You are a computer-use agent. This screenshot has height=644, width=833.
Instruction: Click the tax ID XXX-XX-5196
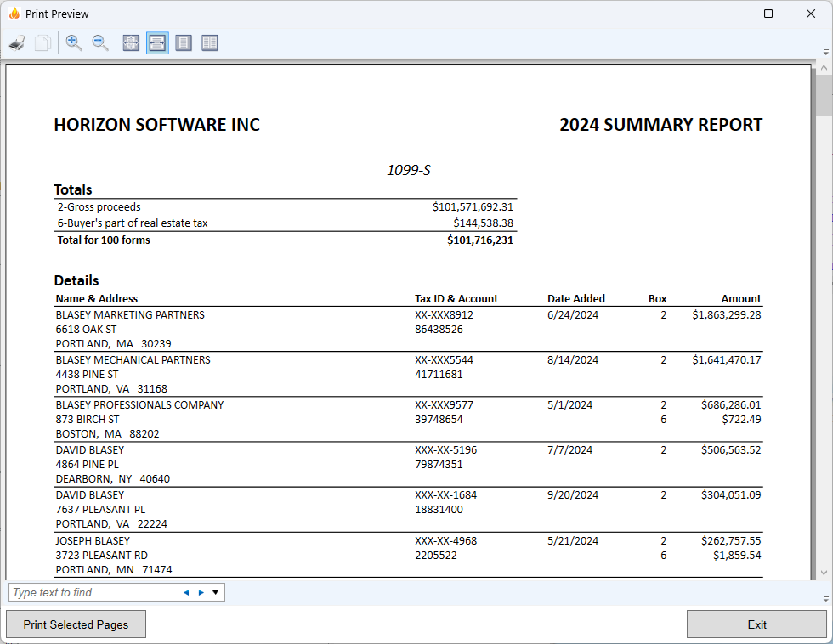coord(445,450)
